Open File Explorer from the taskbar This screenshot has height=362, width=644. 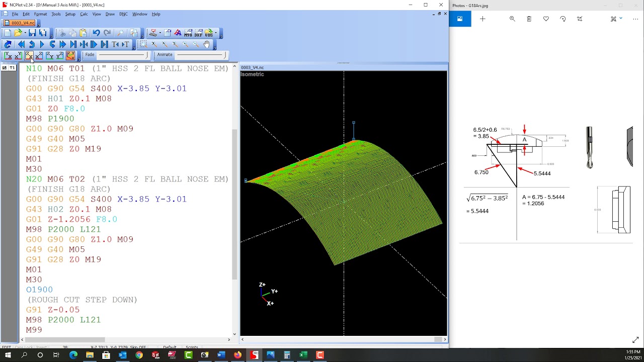coord(90,355)
